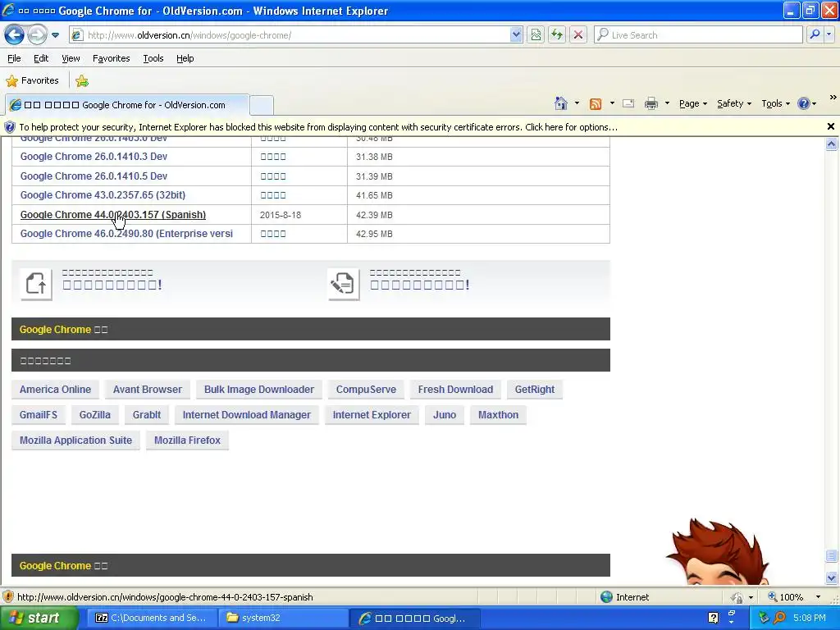Click the vertical scrollbar thumb

click(x=831, y=555)
